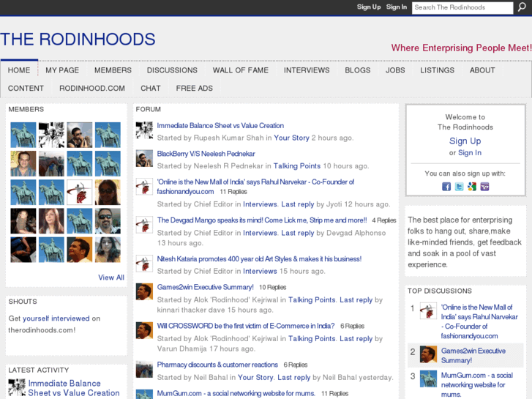532x399 pixels.
Task: Click the search magnifier icon
Action: [522, 7]
